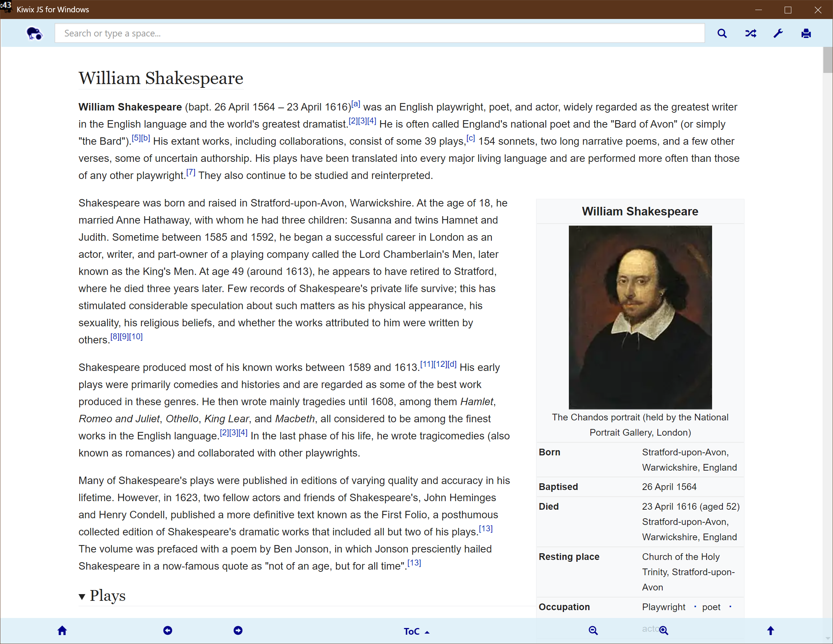Zoom out using the minus magnifier icon
Screen dimensions: 833x644
(x=593, y=630)
